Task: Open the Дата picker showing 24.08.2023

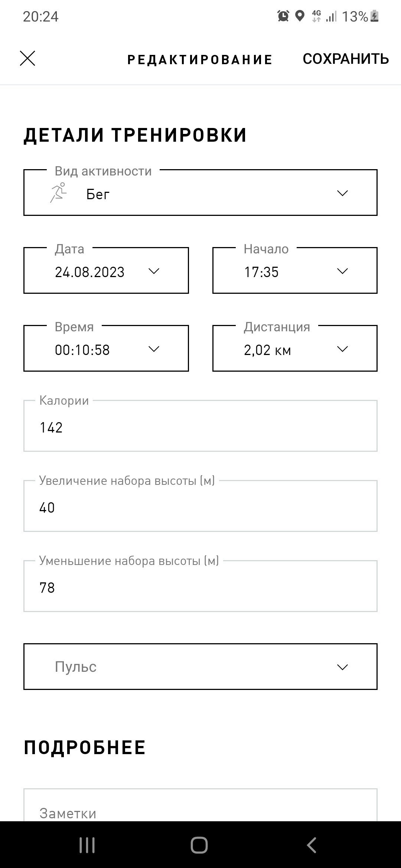Action: point(106,270)
